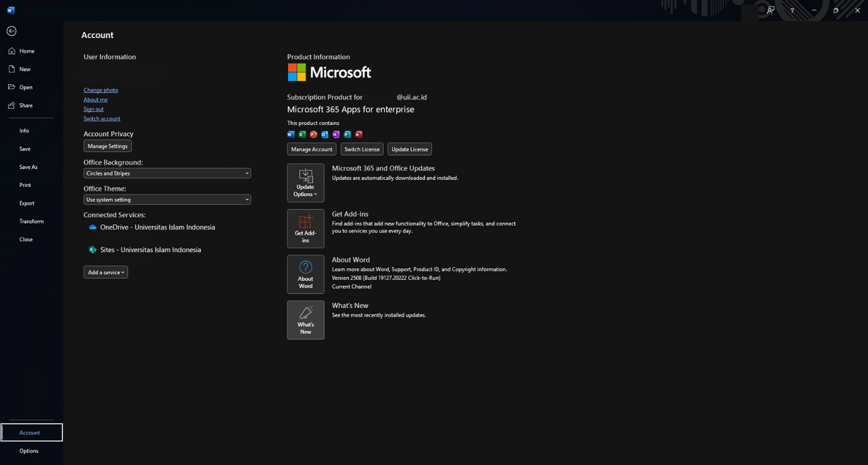This screenshot has height=465, width=868.
Task: Open the Add a service dropdown
Action: (x=106, y=272)
